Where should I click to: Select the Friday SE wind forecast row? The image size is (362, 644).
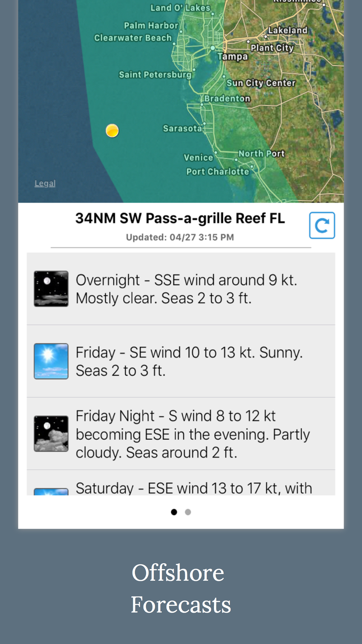click(189, 361)
